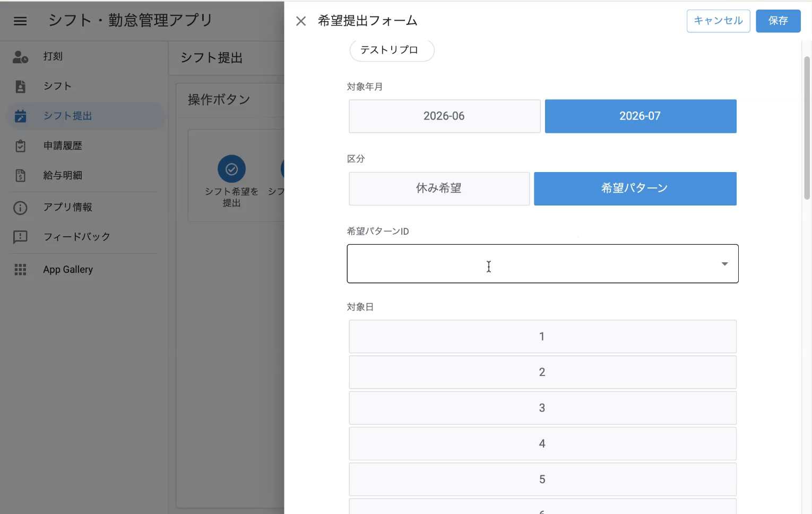The image size is (812, 514).
Task: Click the シフト提出 page heading
Action: pos(211,58)
